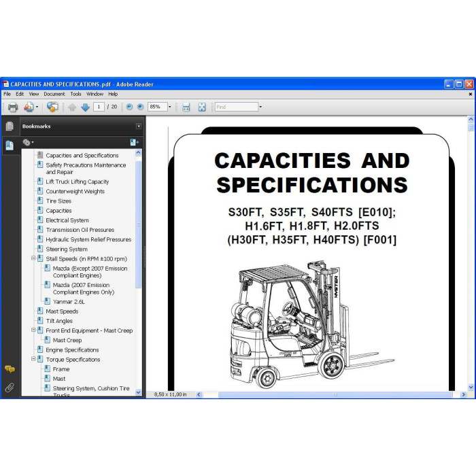Screen dimensions: 476x476
Task: Select Capacities and Specifications bookmark
Action: (82, 156)
